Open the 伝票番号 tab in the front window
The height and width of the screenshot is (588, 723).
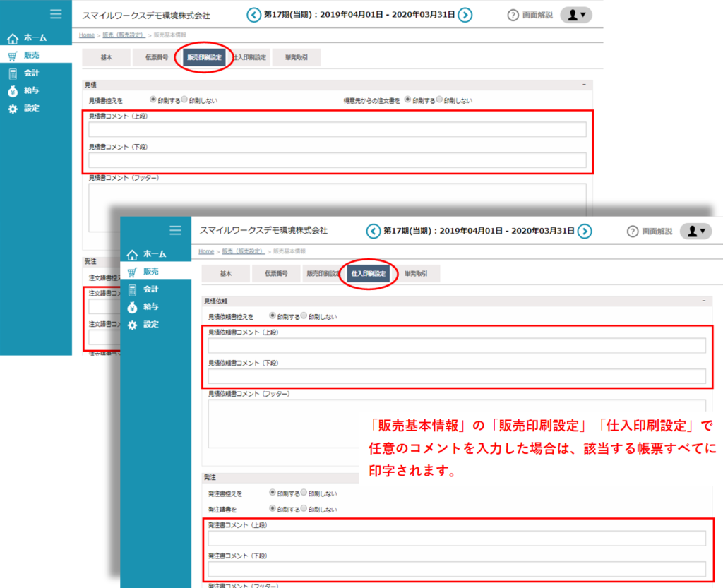coord(276,273)
